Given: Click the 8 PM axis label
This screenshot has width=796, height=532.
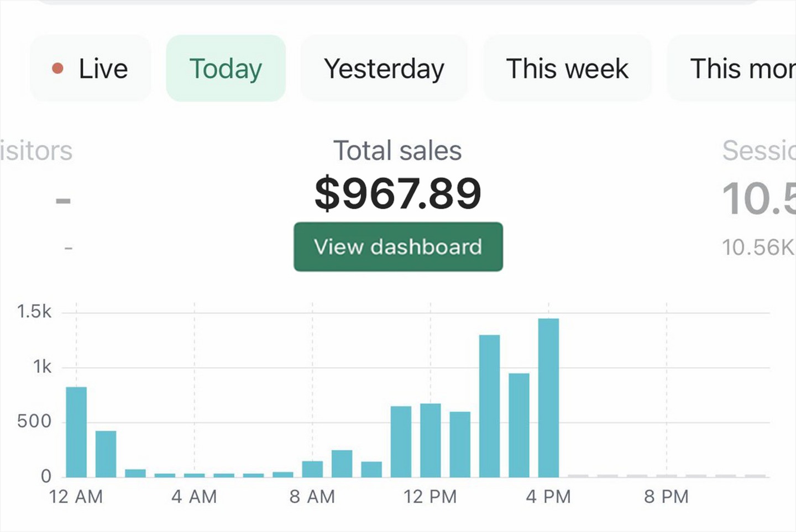Looking at the screenshot, I should pyautogui.click(x=666, y=497).
